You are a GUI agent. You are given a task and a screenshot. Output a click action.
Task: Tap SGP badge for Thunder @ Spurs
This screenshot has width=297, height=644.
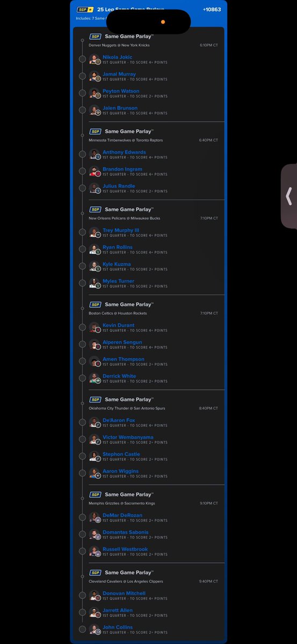(95, 400)
